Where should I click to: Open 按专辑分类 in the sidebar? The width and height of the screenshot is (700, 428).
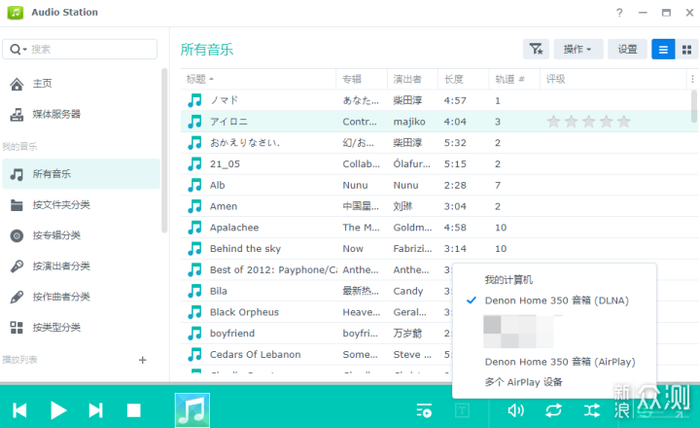[61, 236]
